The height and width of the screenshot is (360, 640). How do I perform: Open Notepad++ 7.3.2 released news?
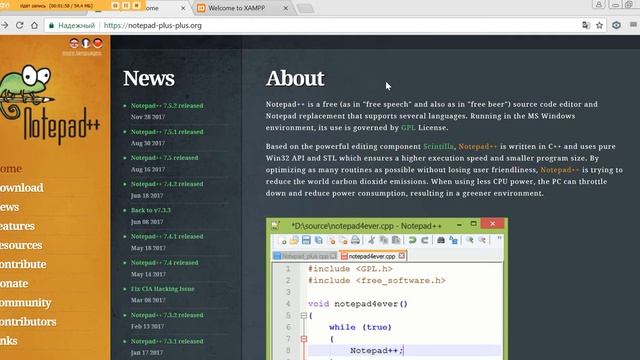(x=167, y=315)
